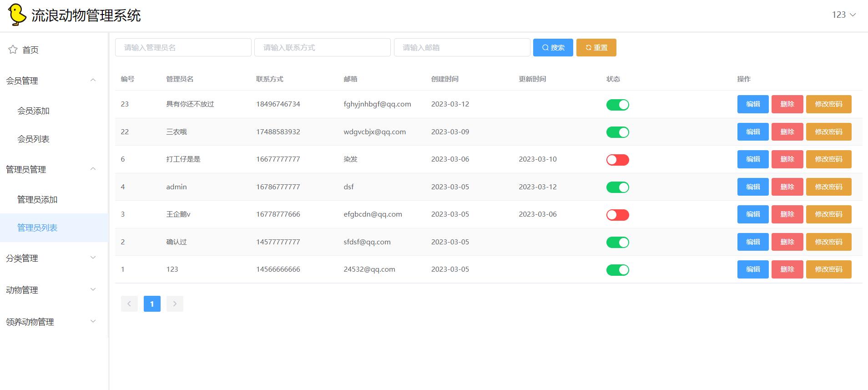868x390 pixels.
Task: Click email fghyjnhbgf@qq.com
Action: click(x=377, y=104)
